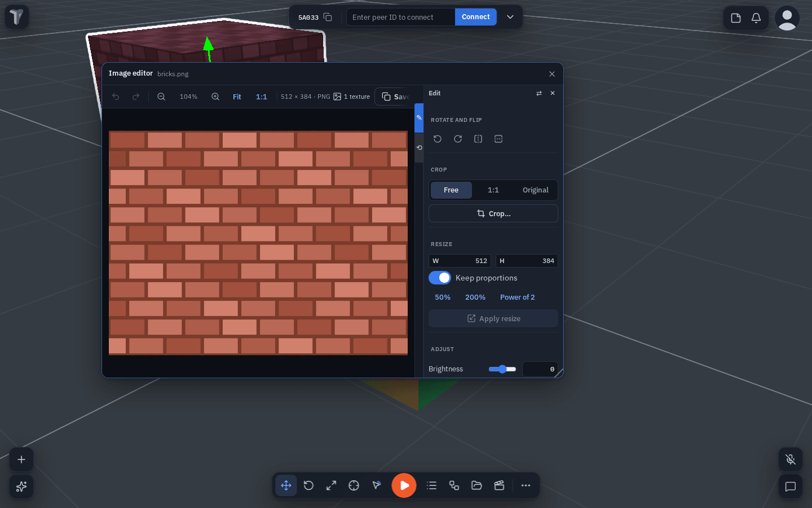Scale image by 200%
Screen dimensions: 812x508
pos(475,297)
